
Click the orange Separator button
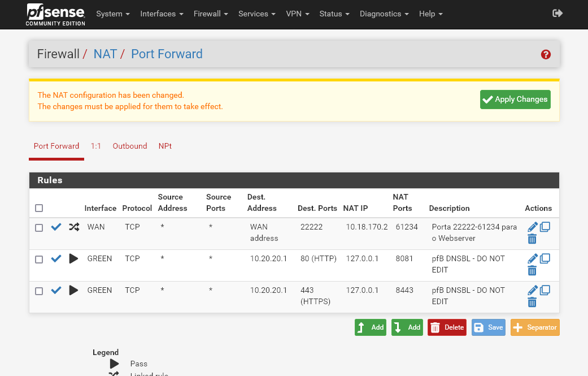coord(535,327)
